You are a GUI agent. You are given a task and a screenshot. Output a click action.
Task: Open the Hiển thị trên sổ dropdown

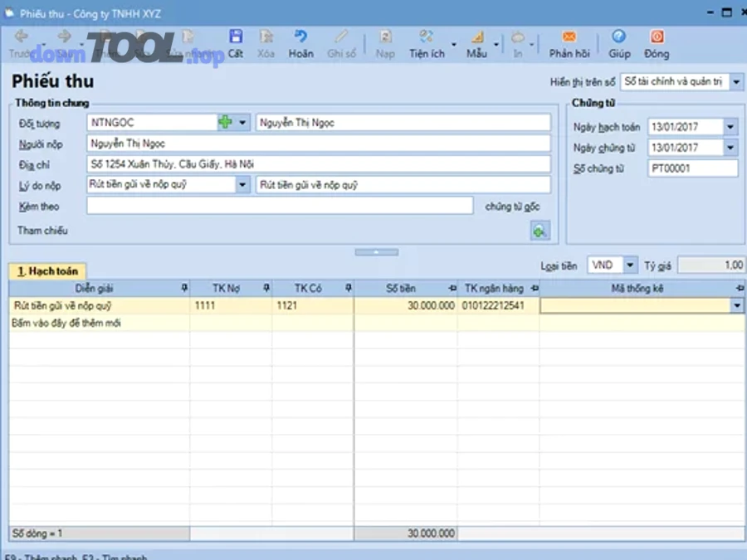736,82
